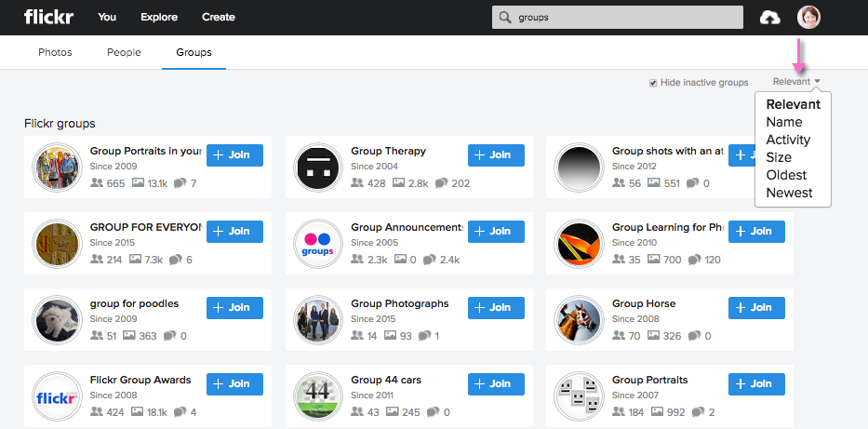Join Group Portraits since 2007
The height and width of the screenshot is (429, 868).
756,384
